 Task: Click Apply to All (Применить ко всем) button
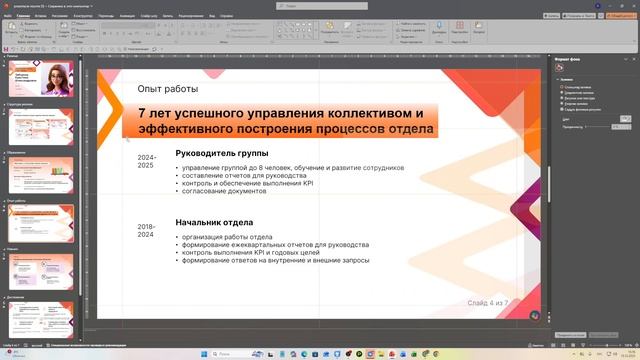[570, 335]
